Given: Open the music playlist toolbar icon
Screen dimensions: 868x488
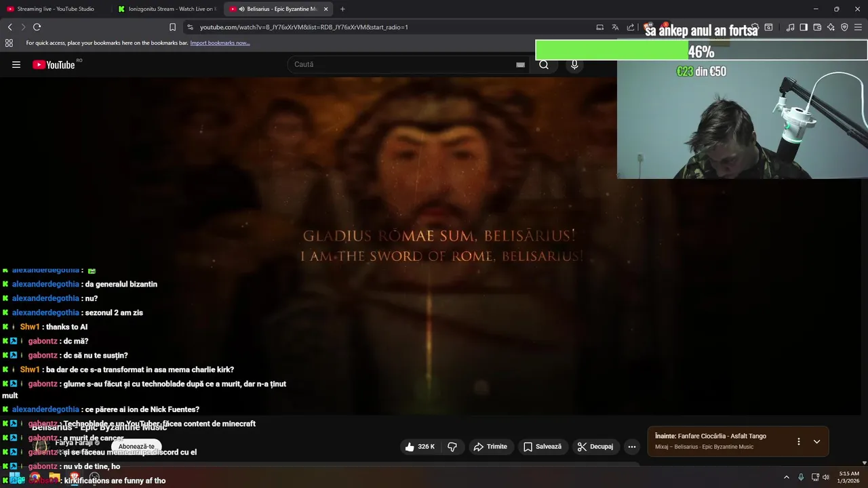Looking at the screenshot, I should tap(790, 27).
